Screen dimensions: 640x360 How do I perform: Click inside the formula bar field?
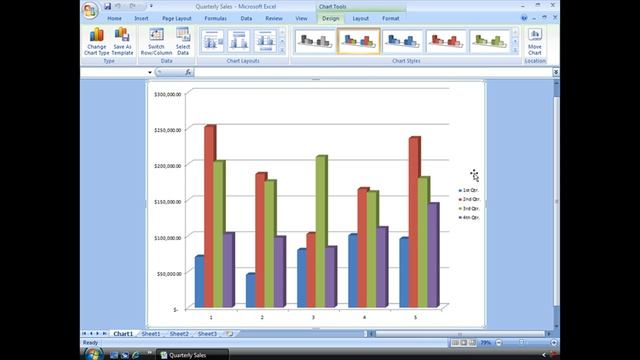tap(373, 72)
